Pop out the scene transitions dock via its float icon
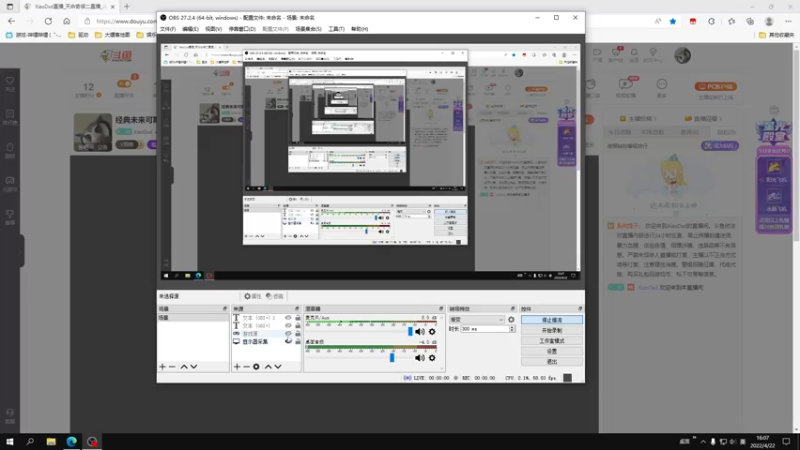The image size is (800, 450). 513,309
